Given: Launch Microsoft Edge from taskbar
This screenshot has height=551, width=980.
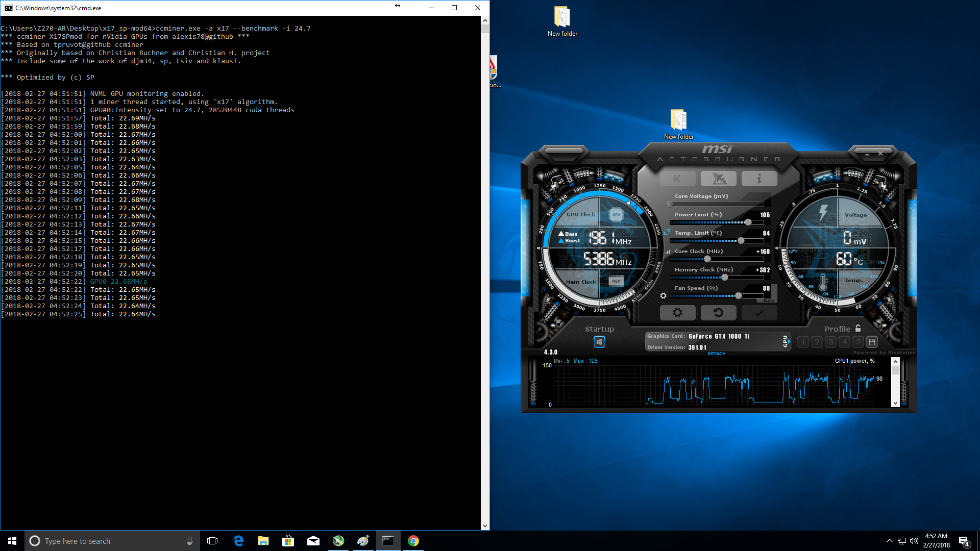Looking at the screenshot, I should (238, 541).
